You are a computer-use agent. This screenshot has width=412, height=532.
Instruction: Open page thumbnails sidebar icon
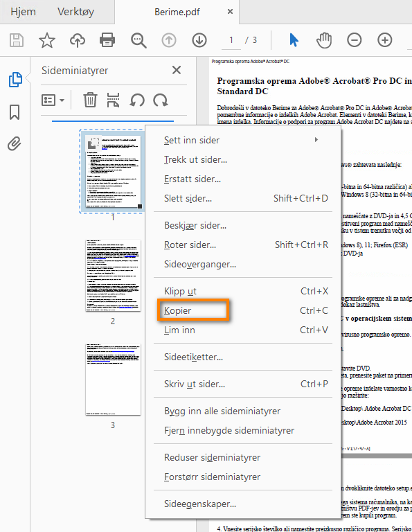15,80
